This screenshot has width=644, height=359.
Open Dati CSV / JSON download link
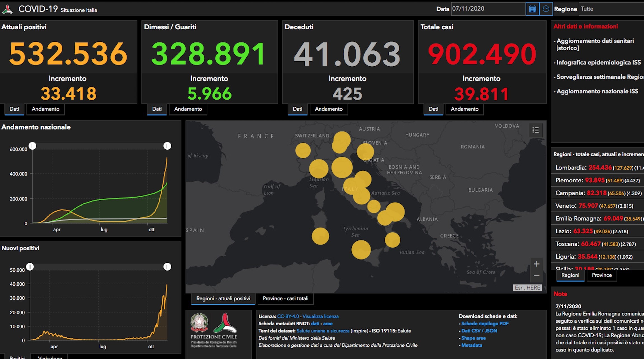[x=479, y=331]
